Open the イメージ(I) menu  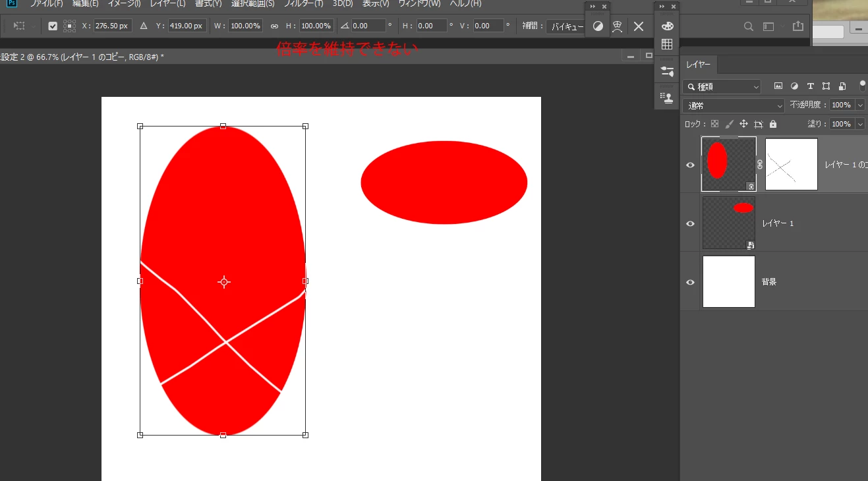coord(124,3)
